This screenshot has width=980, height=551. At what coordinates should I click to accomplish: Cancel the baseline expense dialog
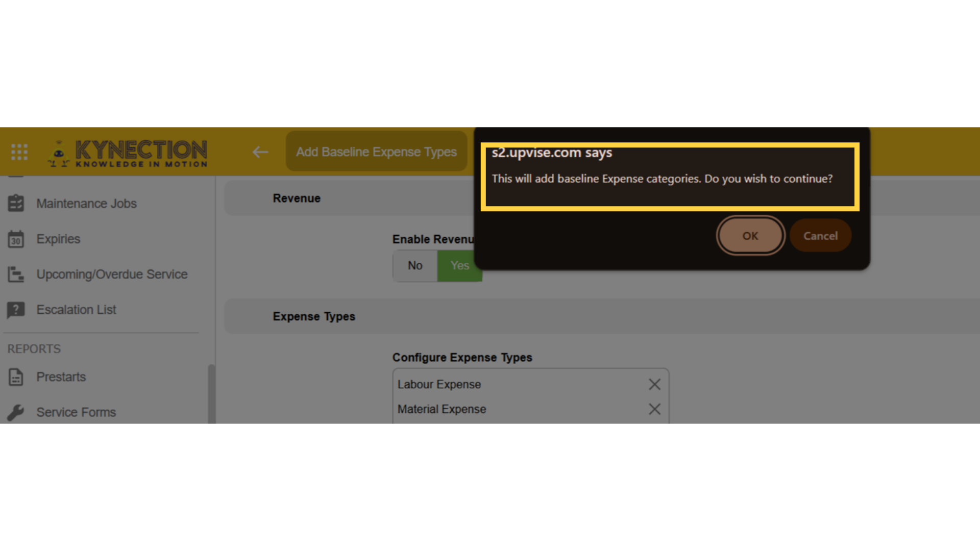click(x=820, y=236)
